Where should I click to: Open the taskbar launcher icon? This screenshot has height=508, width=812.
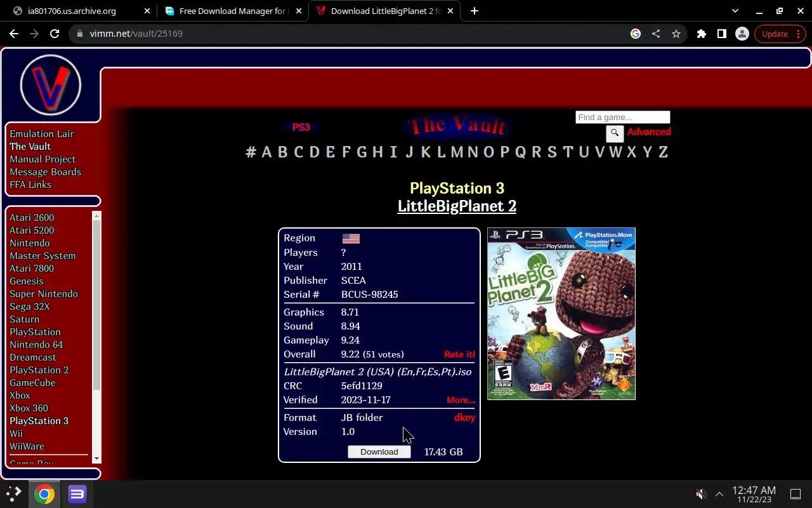point(14,494)
